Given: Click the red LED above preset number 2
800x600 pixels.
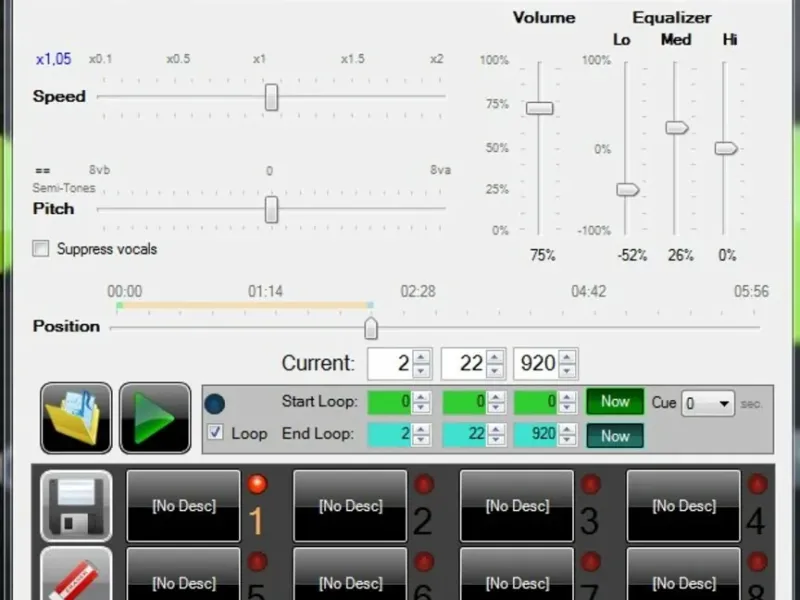Looking at the screenshot, I should coord(423,484).
